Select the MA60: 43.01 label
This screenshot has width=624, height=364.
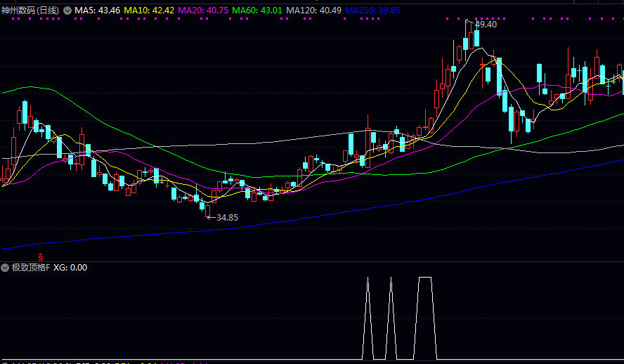pos(257,11)
